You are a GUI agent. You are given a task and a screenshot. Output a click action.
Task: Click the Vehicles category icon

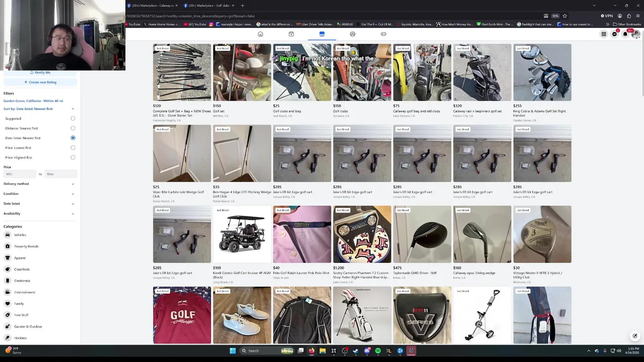click(x=8, y=235)
